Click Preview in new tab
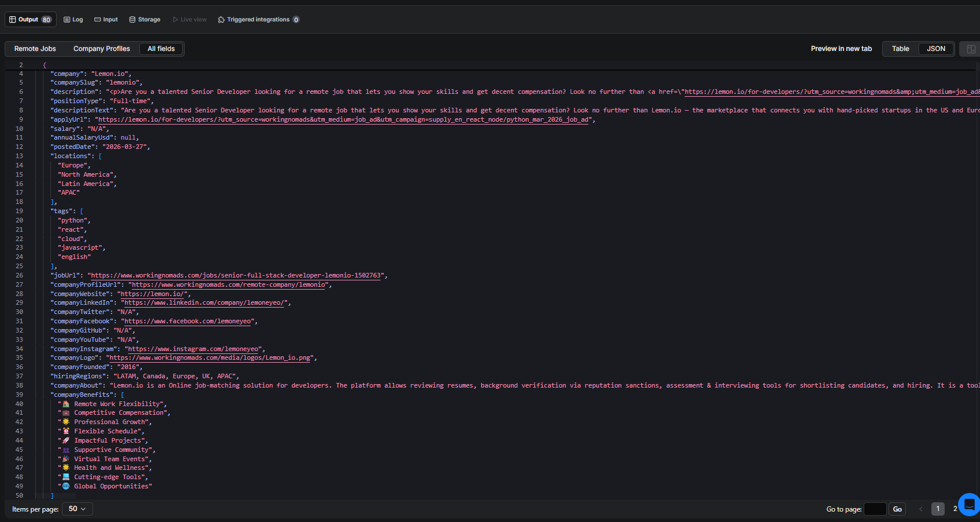The width and height of the screenshot is (980, 522). [841, 49]
